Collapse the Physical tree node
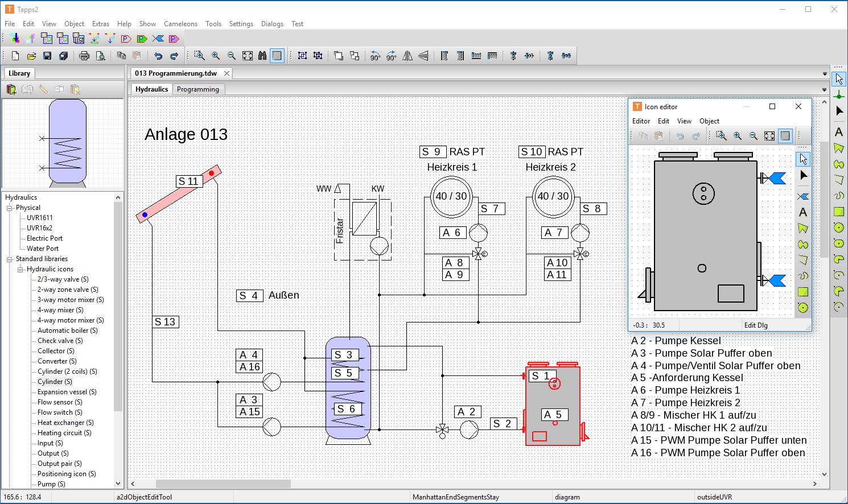The height and width of the screenshot is (504, 848). click(10, 208)
